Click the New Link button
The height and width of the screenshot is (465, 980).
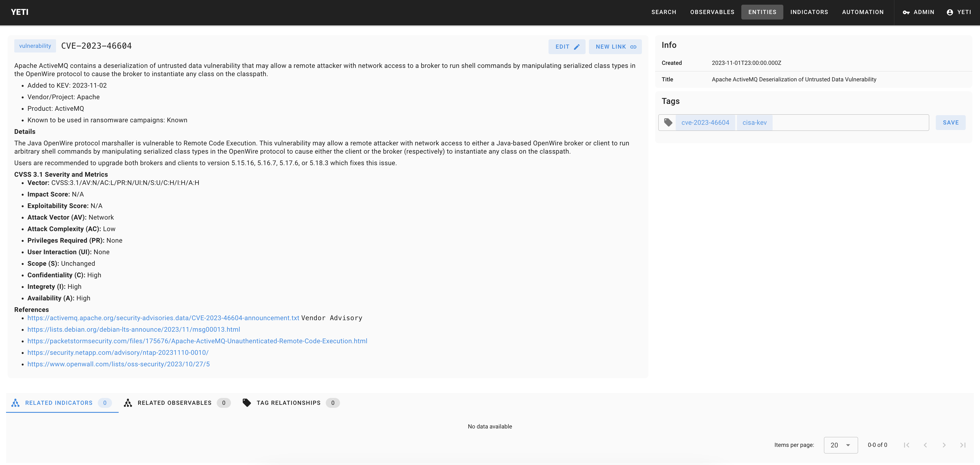point(615,47)
